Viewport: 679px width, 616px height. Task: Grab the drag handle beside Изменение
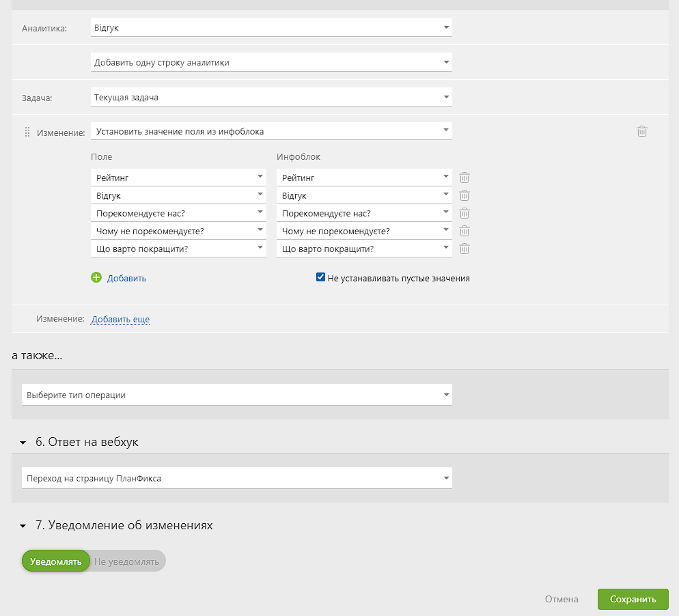(x=27, y=132)
